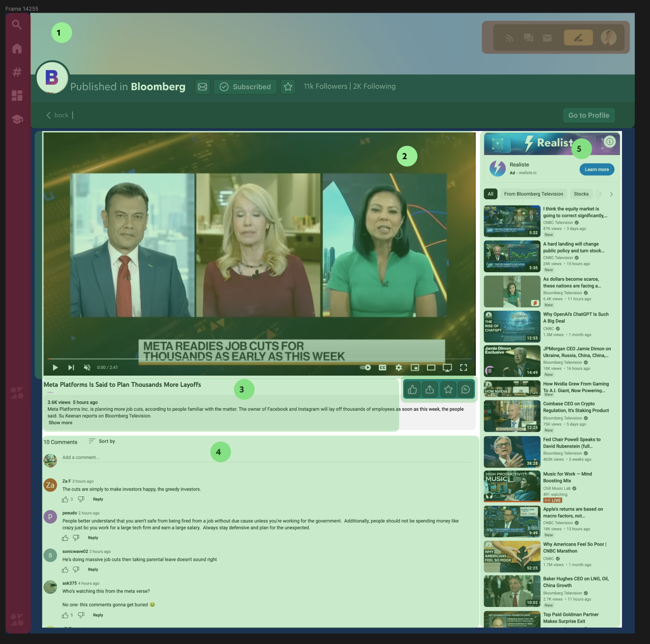Viewport: 650px width, 644px height.
Task: Open search from the left sidebar
Action: coord(17,24)
